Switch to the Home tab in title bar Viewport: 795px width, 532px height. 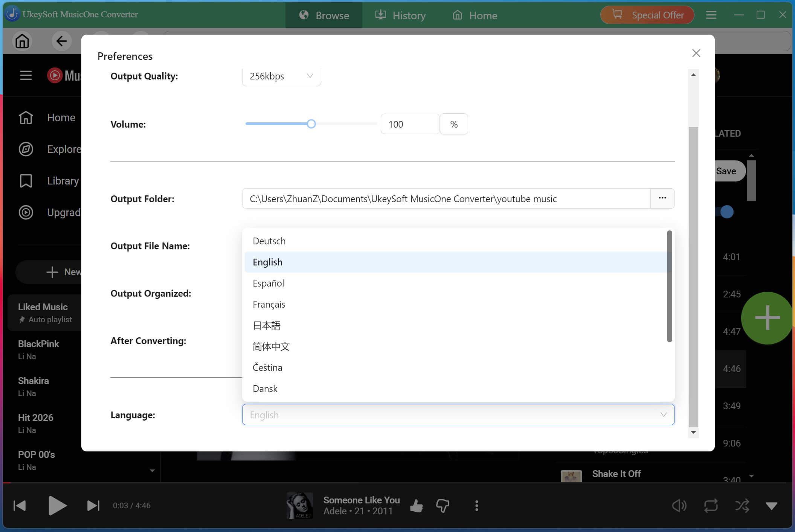[475, 15]
